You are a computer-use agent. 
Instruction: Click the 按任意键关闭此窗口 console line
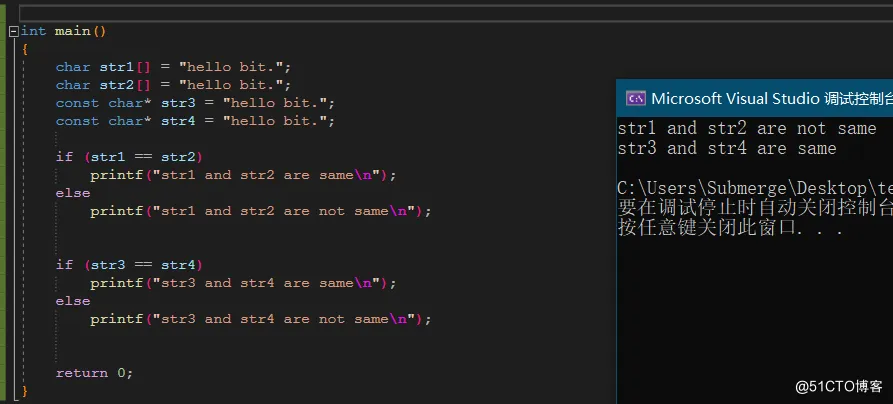pos(730,228)
